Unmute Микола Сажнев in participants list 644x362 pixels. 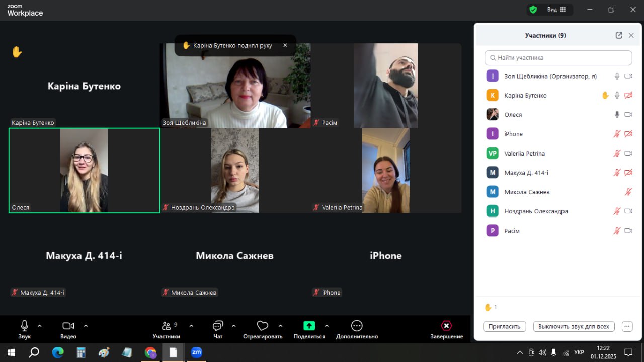point(628,192)
